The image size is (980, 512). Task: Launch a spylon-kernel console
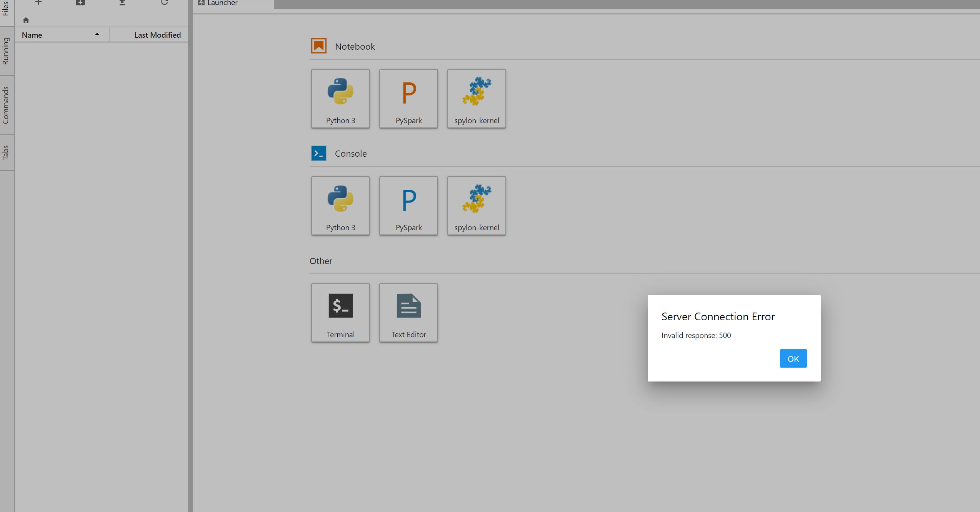(476, 205)
